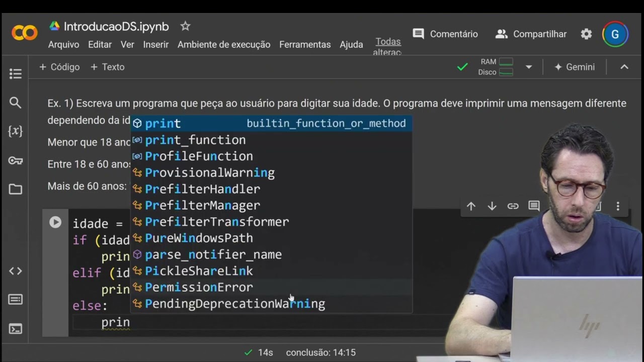
Task: Select the parse_notifier_name suggestion
Action: [272, 254]
